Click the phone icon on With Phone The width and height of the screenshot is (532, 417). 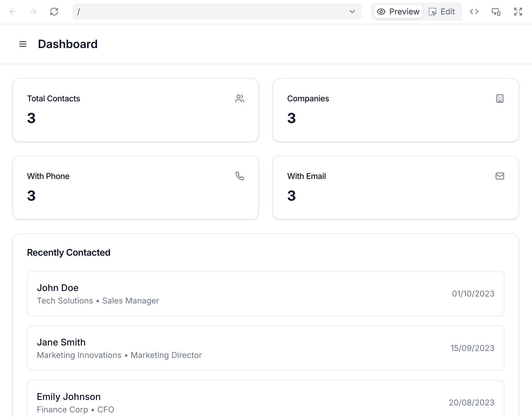(x=239, y=176)
